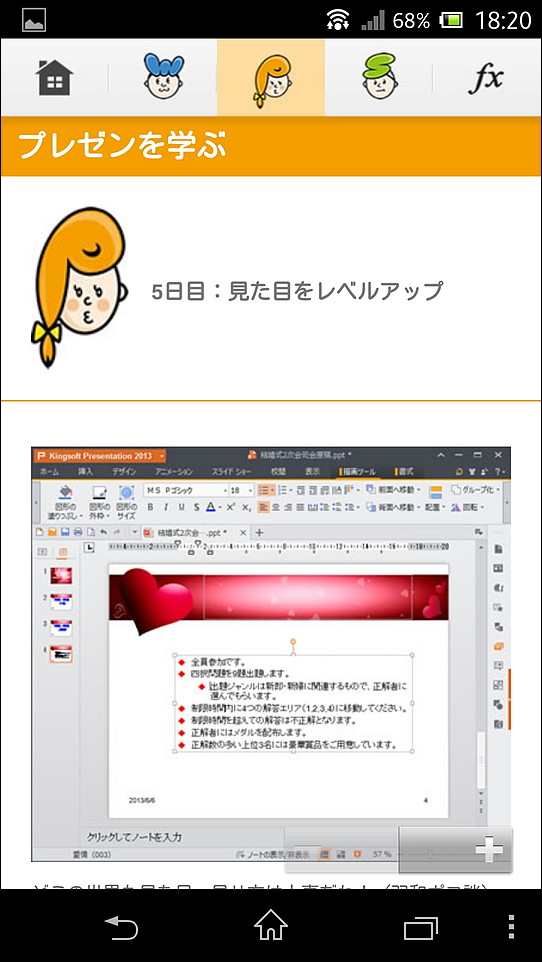Click the slideshow play icon in status bar
Screen dimensions: 542x962
(x=357, y=854)
